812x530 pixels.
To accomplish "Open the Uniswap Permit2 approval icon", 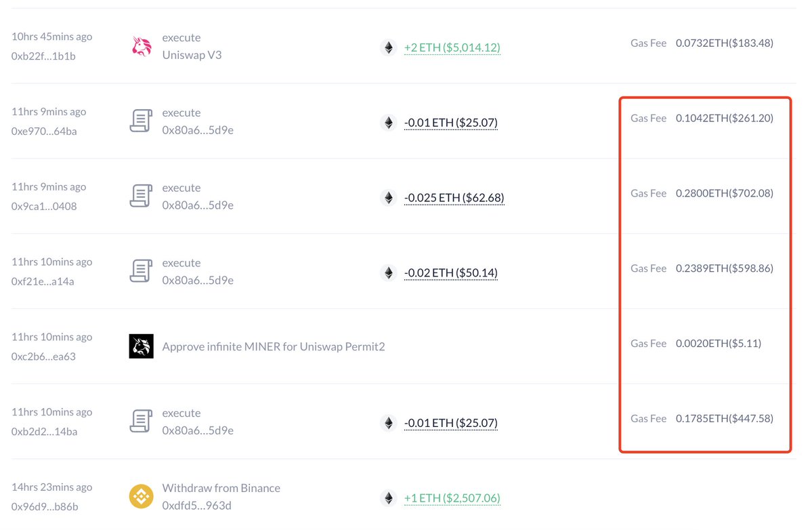I will 141,346.
